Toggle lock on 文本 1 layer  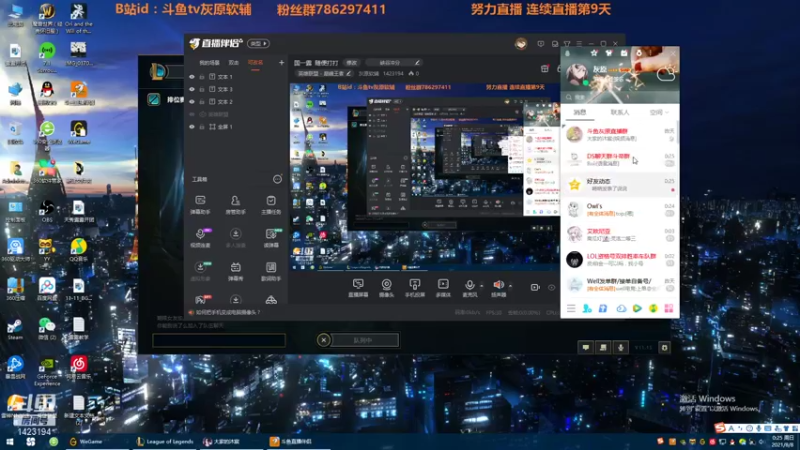tap(202, 77)
